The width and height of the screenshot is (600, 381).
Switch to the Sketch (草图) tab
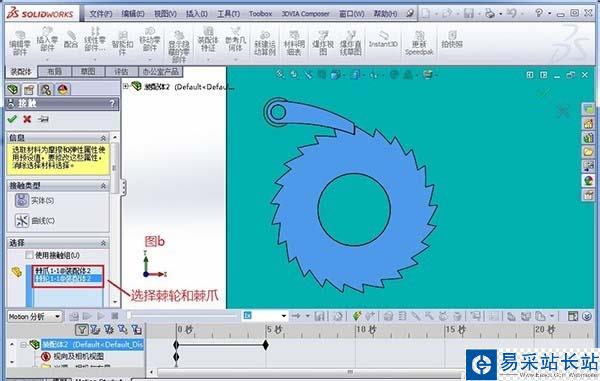click(x=88, y=72)
